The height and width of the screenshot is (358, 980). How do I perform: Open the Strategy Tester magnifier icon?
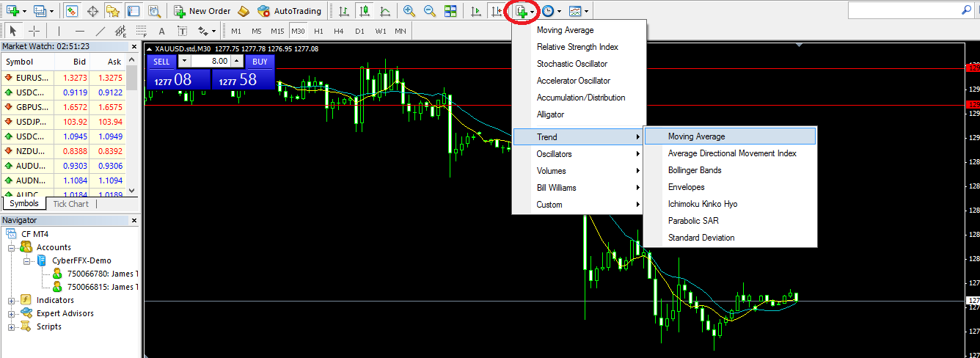pos(153,11)
